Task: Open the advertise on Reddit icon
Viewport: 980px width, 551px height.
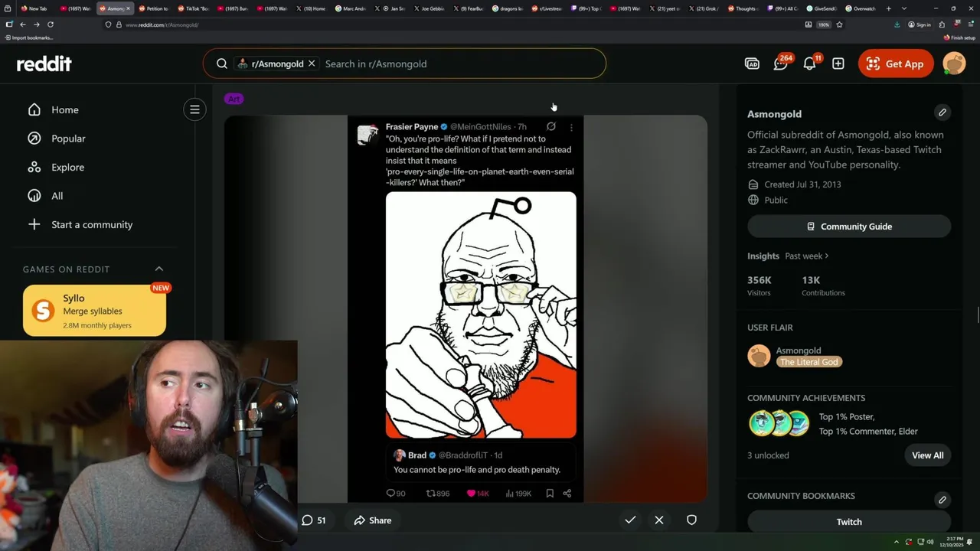Action: [x=752, y=64]
